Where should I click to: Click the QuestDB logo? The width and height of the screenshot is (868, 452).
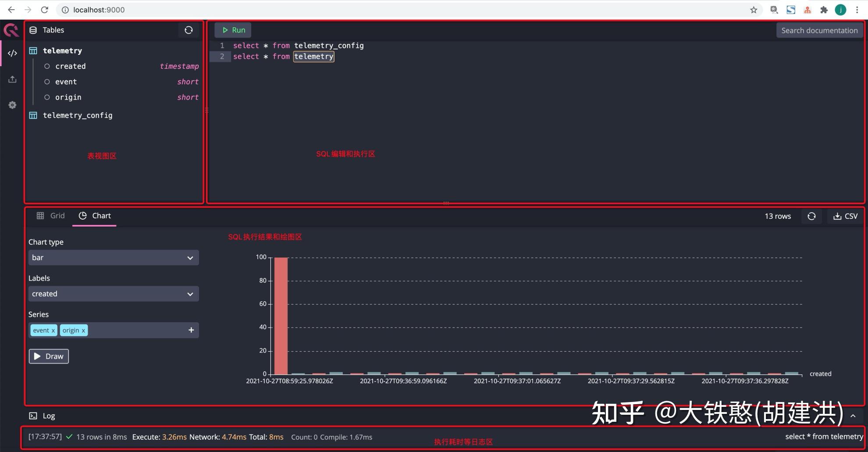click(x=11, y=30)
